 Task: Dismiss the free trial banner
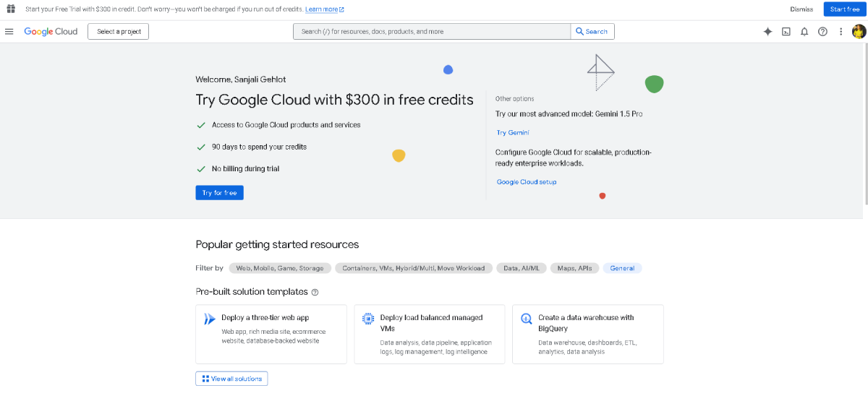pos(801,9)
